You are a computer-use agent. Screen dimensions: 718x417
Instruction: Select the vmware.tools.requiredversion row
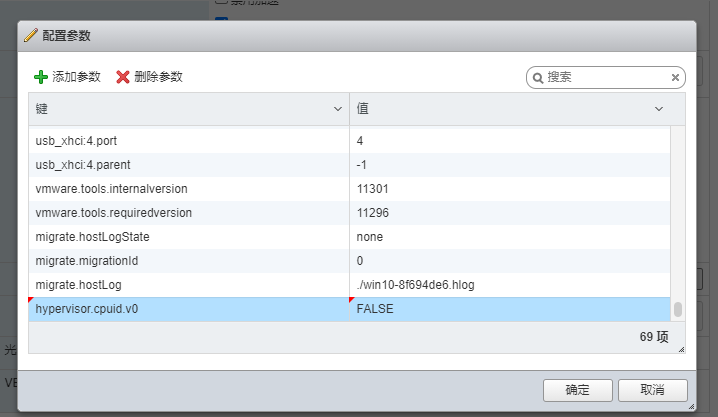[113, 213]
